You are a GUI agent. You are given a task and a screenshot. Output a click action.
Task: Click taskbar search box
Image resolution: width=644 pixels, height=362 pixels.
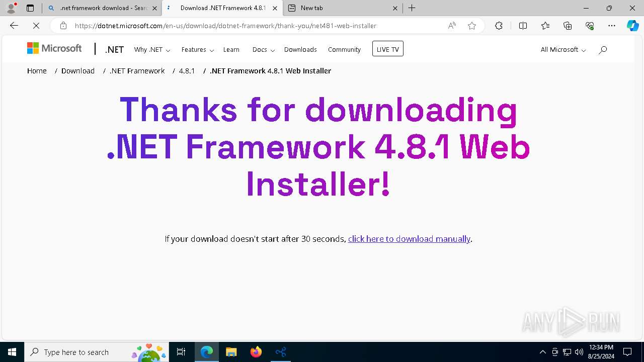[97, 352]
